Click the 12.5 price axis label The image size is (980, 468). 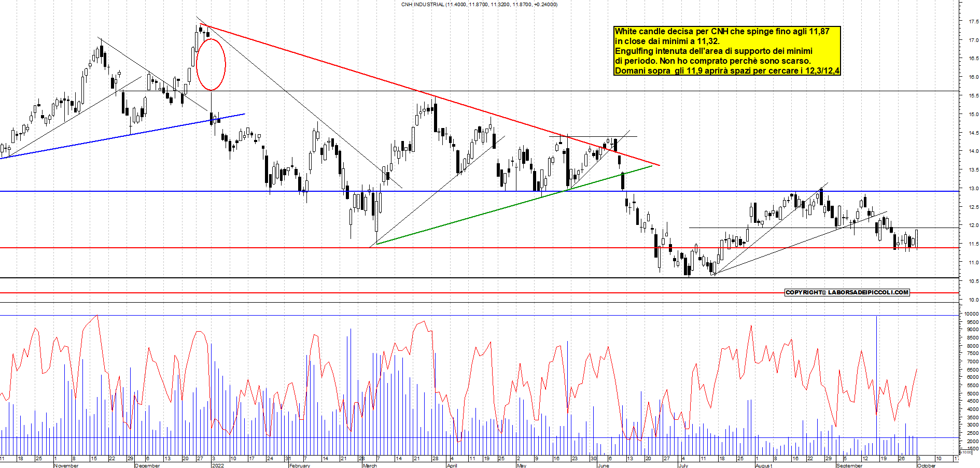pyautogui.click(x=973, y=207)
